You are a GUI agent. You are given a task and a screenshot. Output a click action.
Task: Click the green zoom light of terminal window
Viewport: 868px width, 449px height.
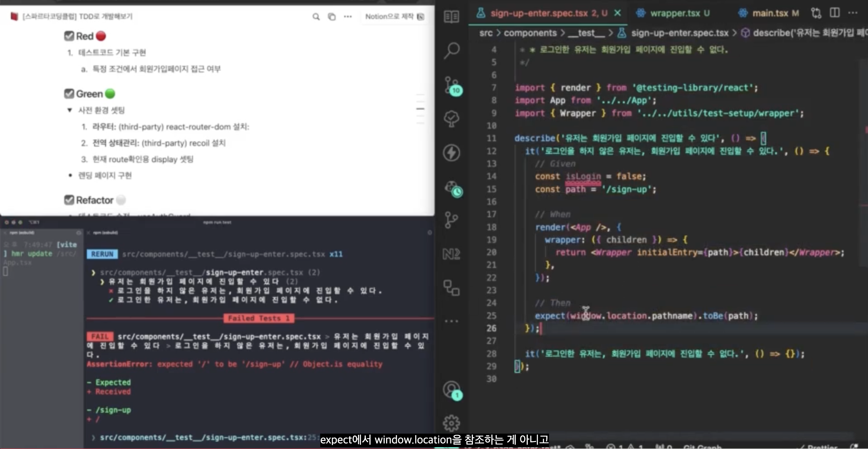[20, 222]
